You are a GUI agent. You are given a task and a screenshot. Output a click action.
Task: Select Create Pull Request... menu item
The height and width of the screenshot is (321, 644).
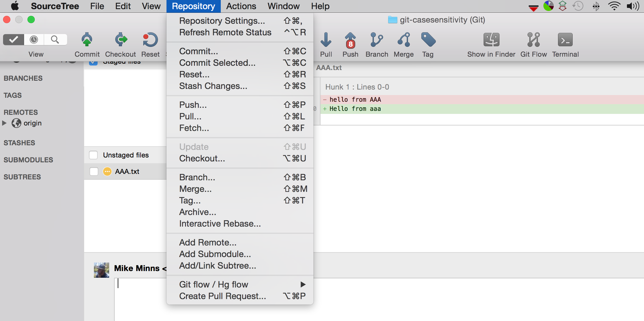click(240, 296)
